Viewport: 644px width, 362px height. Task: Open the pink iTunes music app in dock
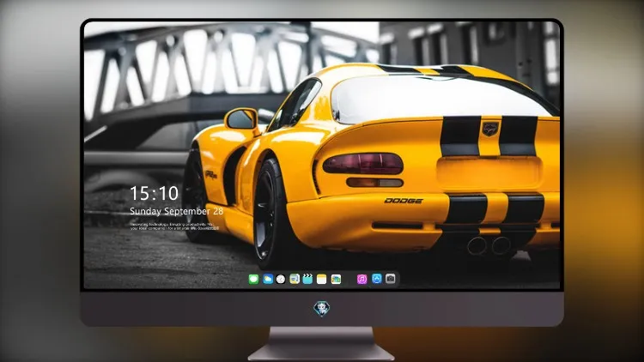[361, 279]
